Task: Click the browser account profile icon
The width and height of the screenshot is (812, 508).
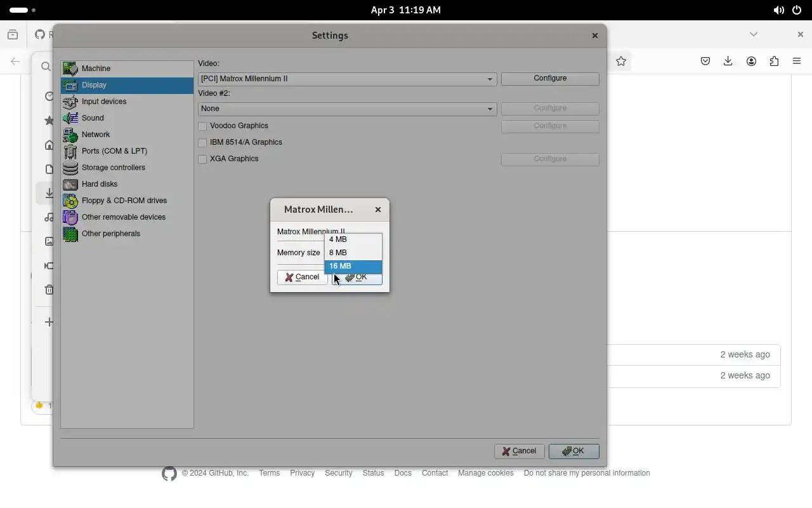Action: click(751, 61)
